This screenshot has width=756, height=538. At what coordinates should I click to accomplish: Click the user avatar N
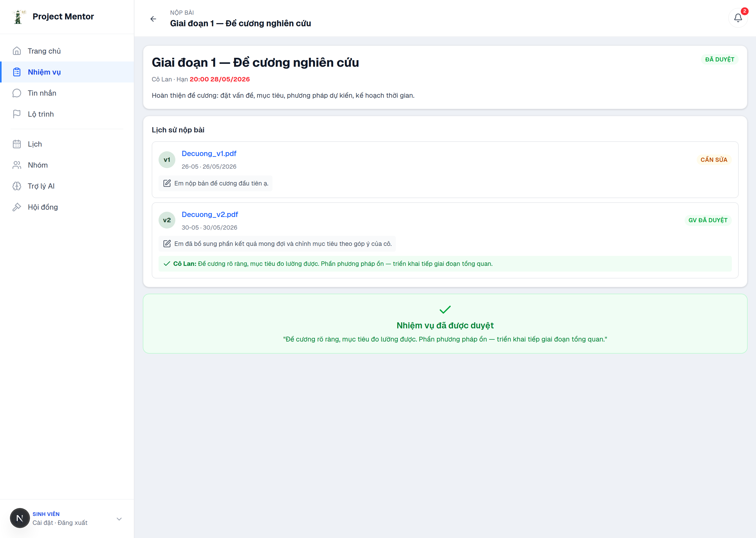click(x=20, y=518)
